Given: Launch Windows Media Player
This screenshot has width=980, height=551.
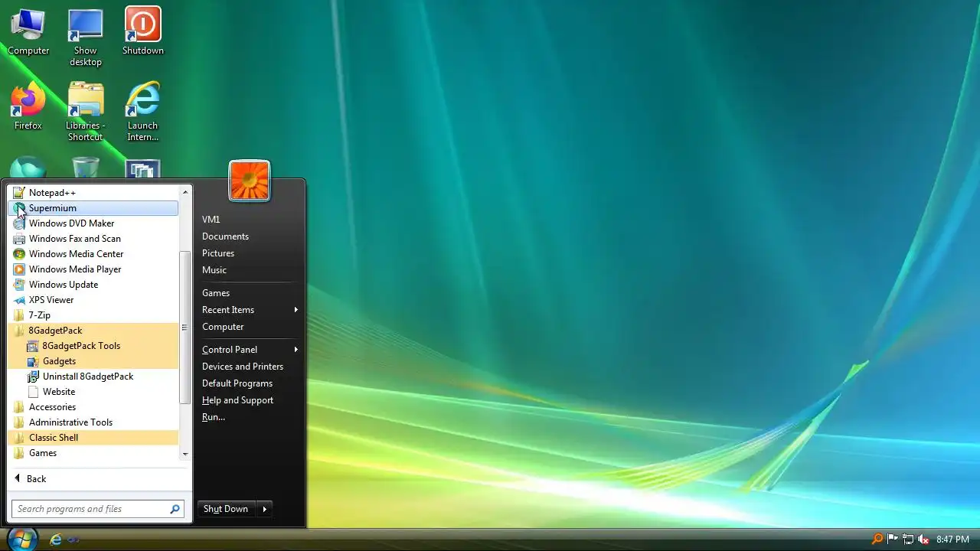Looking at the screenshot, I should pos(93,269).
